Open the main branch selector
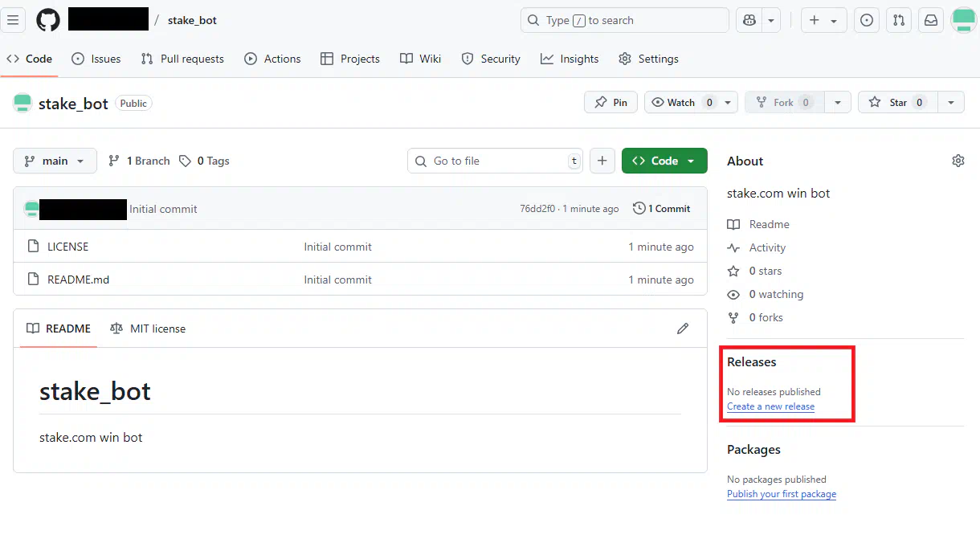 [55, 161]
